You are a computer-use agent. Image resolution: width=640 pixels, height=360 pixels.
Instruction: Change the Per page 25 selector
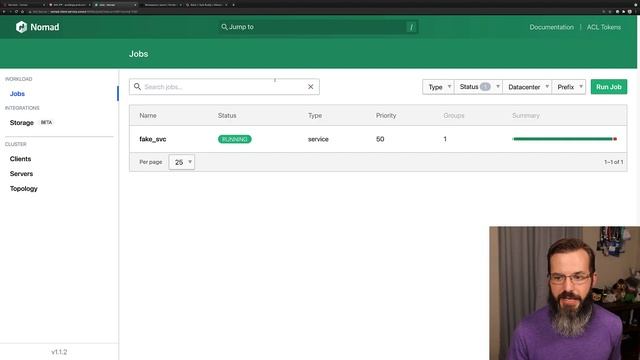(182, 162)
